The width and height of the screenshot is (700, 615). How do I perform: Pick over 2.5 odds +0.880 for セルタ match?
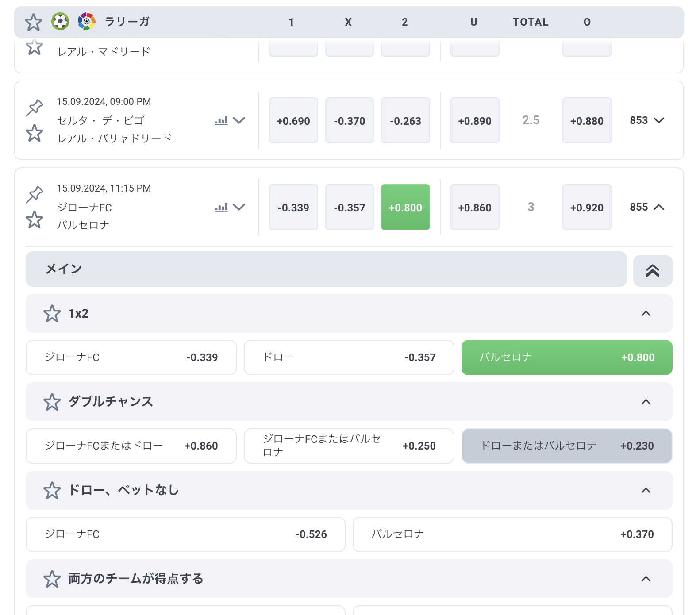(x=586, y=121)
